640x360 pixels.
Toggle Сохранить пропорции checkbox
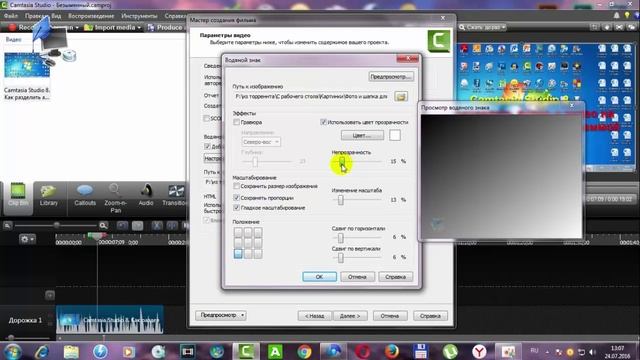click(x=236, y=198)
